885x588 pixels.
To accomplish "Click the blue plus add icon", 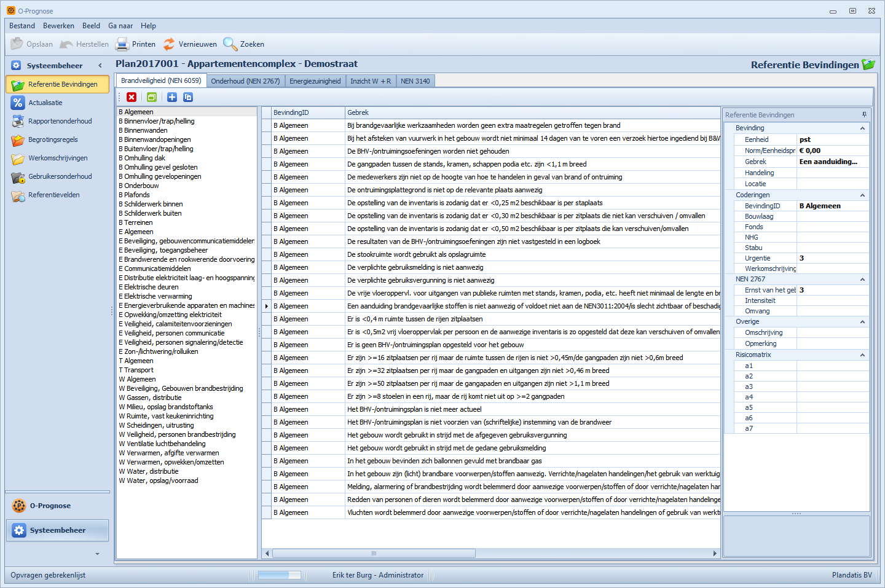I will (x=172, y=97).
